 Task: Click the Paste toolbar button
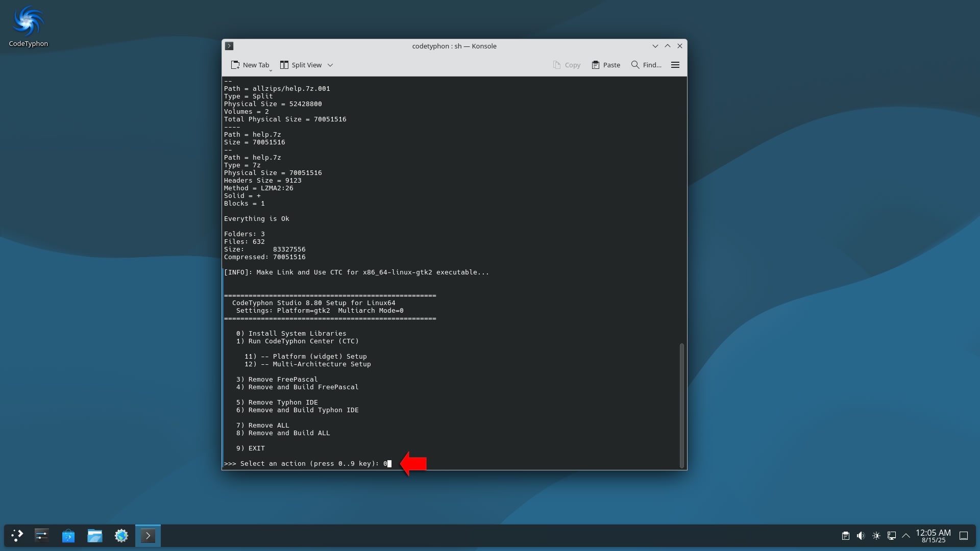point(606,65)
